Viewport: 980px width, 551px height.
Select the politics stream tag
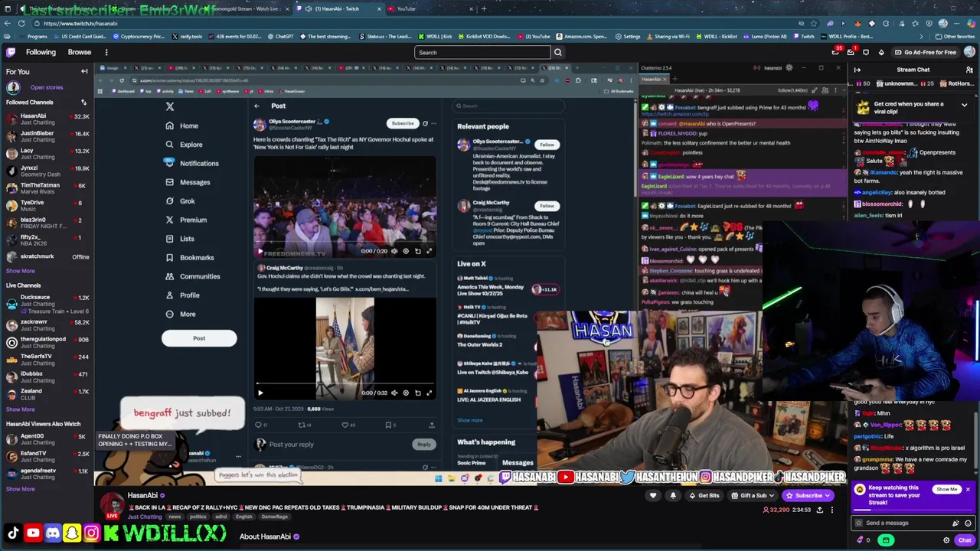[197, 517]
